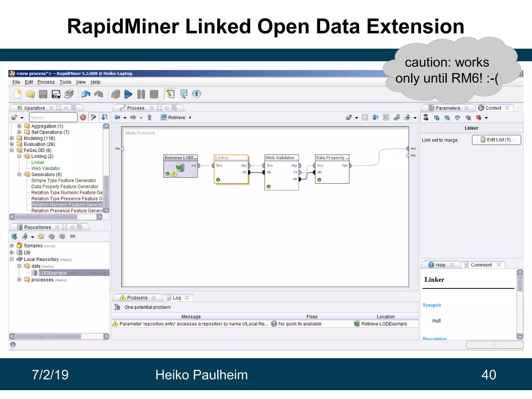
Task: Stop the process execution
Action: click(154, 94)
